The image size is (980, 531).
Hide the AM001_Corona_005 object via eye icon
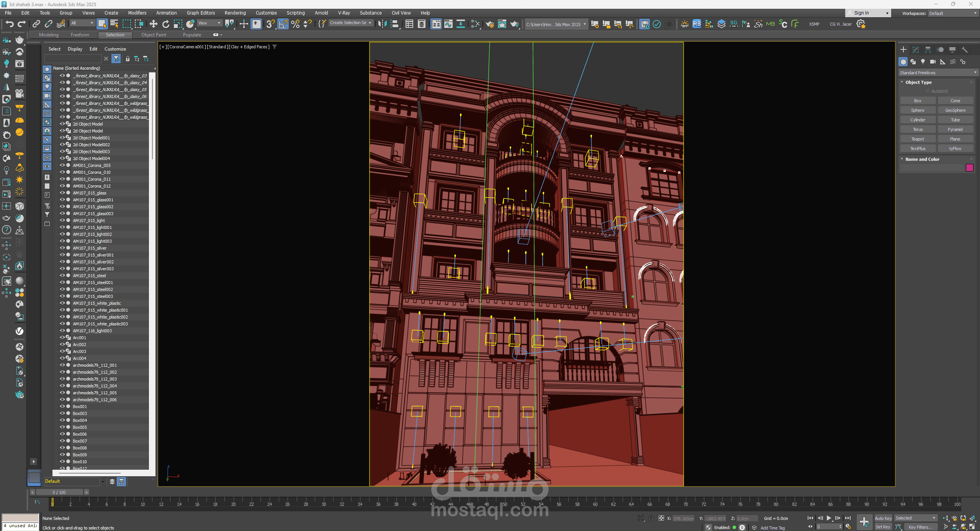pos(62,165)
